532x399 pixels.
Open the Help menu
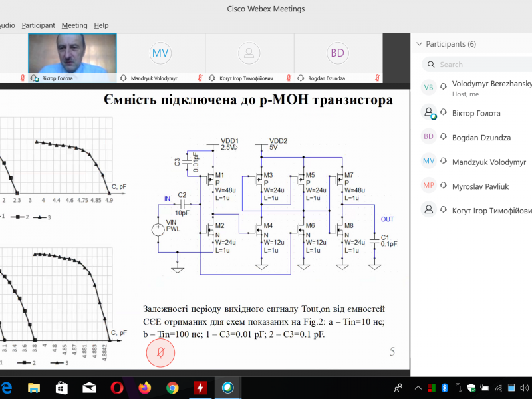(x=101, y=25)
